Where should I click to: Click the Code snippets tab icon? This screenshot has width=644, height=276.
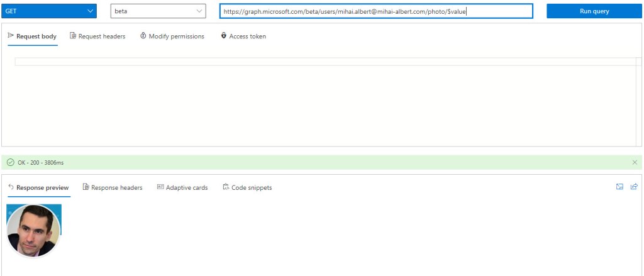pos(226,187)
